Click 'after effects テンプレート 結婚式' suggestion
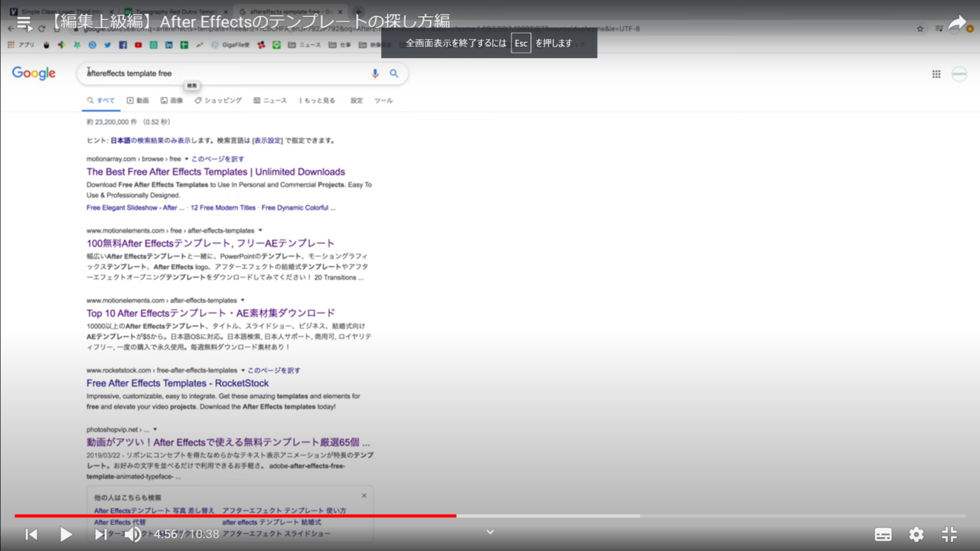The width and height of the screenshot is (980, 551). 272,522
